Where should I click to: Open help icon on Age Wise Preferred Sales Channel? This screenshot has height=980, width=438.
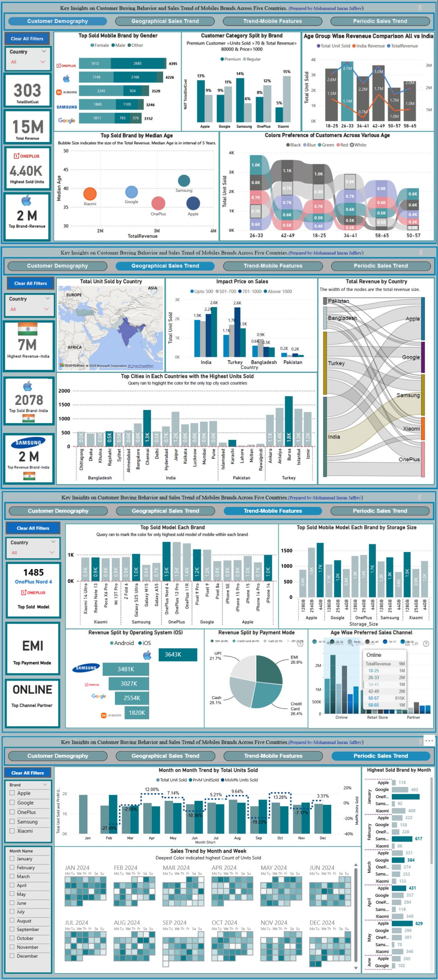pyautogui.click(x=426, y=644)
